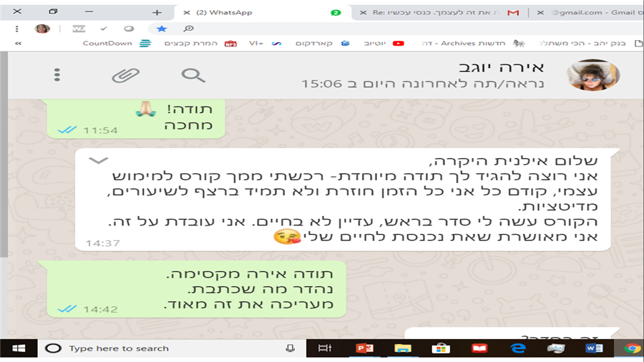Open CountDown bookmark
This screenshot has height=362, width=644.
[117, 43]
